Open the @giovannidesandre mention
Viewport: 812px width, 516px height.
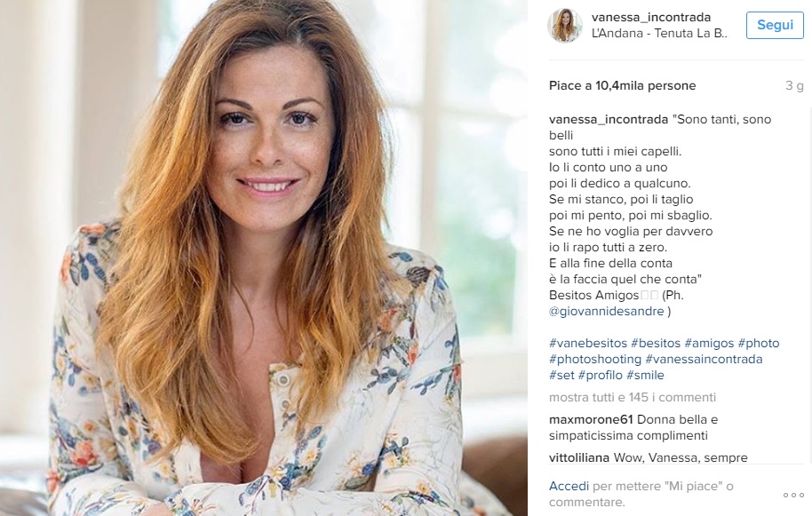607,311
